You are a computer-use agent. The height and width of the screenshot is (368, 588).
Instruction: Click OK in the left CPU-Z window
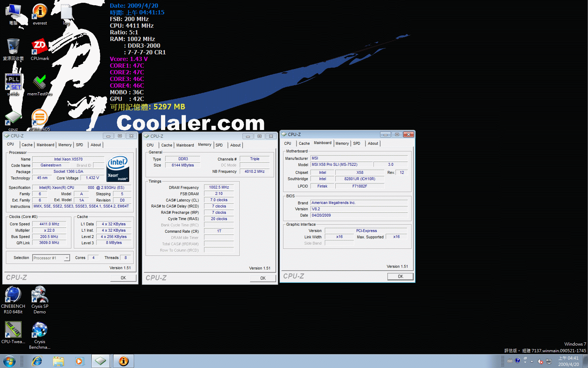[123, 278]
